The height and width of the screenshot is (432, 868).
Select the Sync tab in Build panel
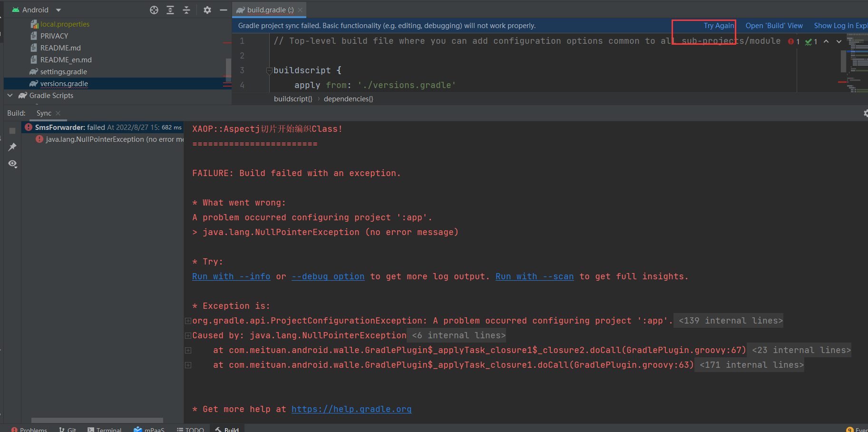(43, 113)
